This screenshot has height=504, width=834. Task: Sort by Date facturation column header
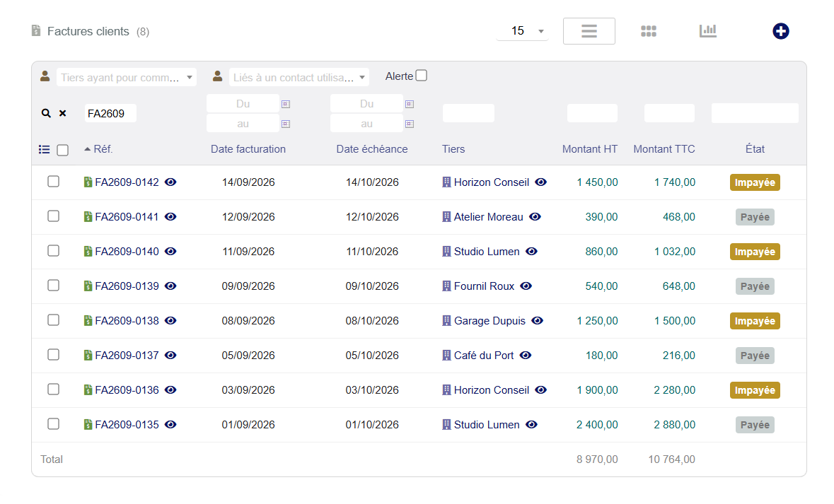[248, 149]
